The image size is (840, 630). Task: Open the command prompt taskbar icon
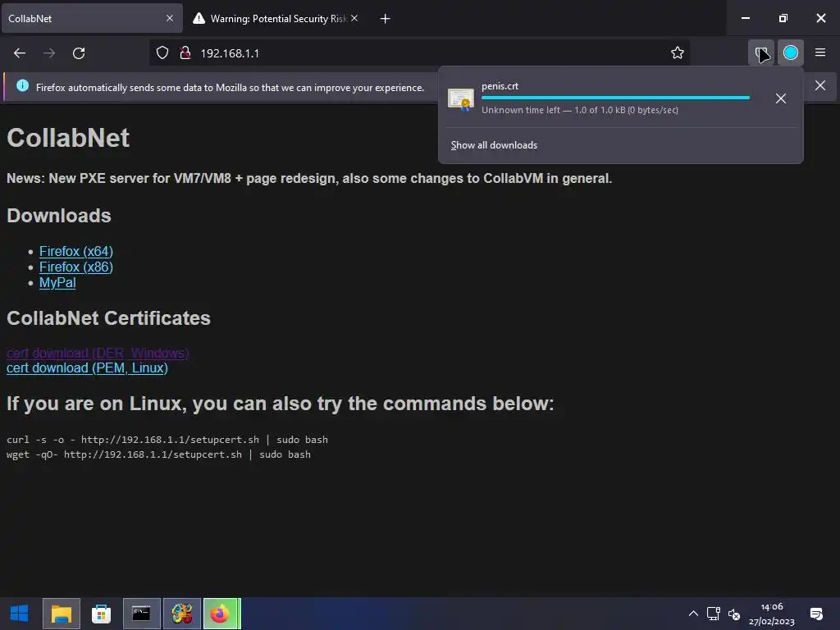141,614
